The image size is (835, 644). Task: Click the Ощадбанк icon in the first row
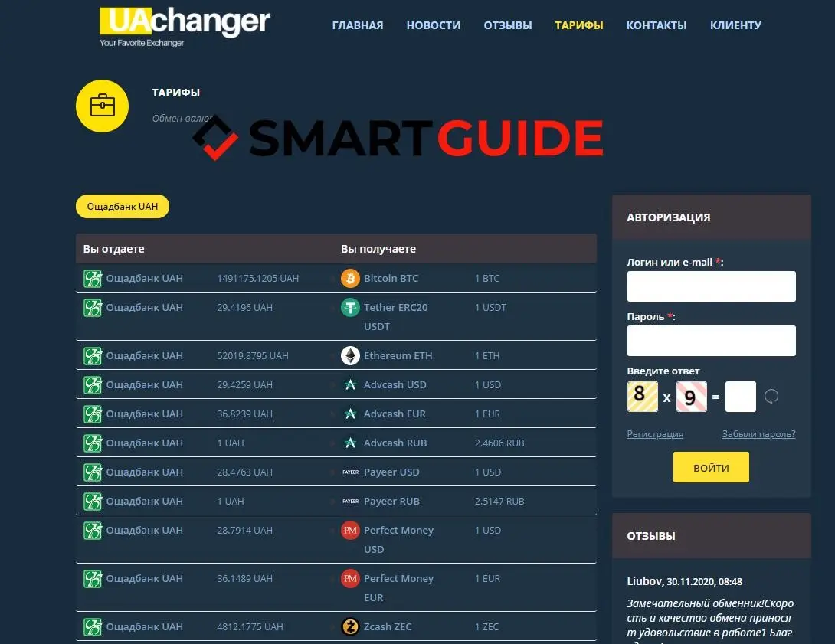(x=93, y=278)
